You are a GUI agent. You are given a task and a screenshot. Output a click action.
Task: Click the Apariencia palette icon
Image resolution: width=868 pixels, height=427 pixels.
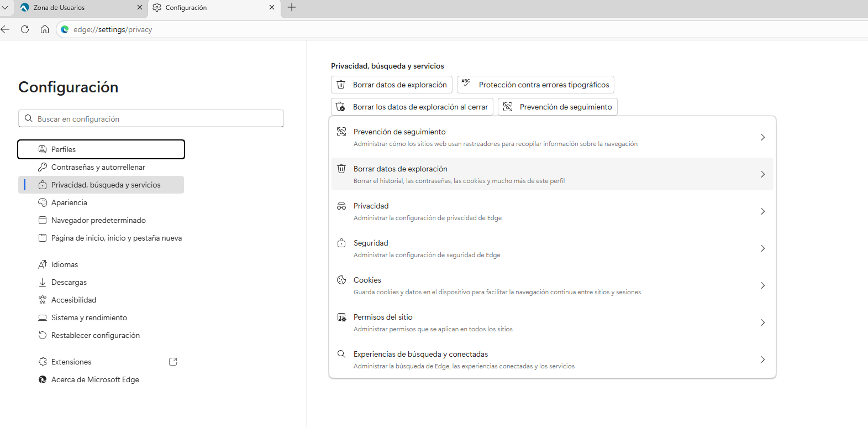click(x=43, y=202)
